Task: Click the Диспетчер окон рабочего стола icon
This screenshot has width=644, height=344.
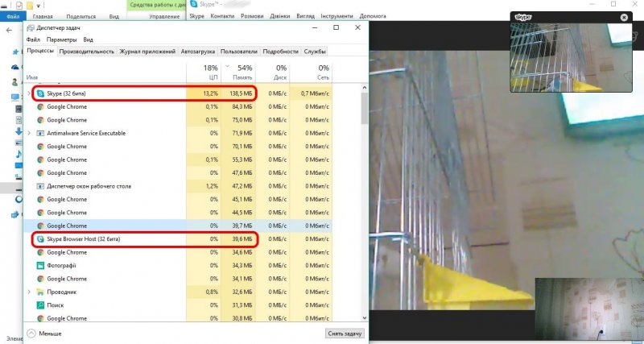Action: pyautogui.click(x=40, y=186)
